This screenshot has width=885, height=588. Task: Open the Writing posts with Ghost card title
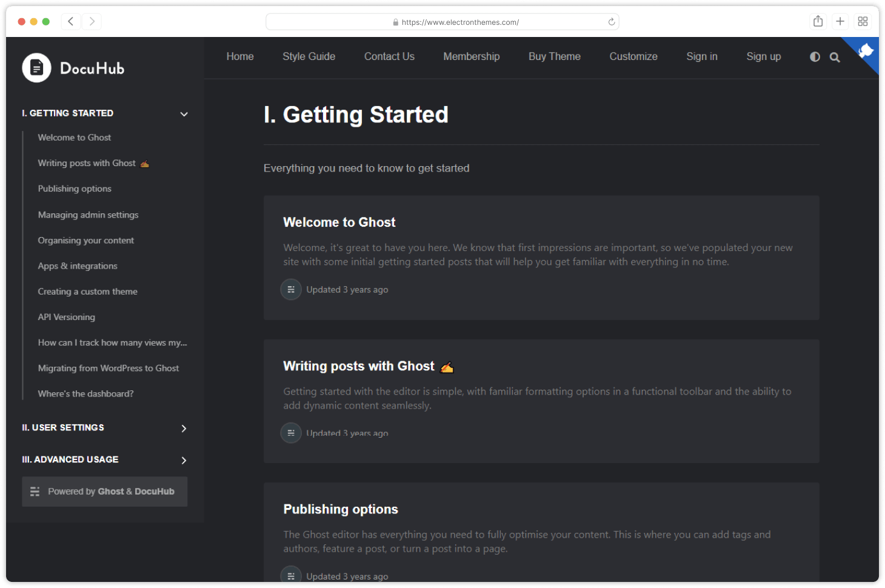tap(369, 366)
